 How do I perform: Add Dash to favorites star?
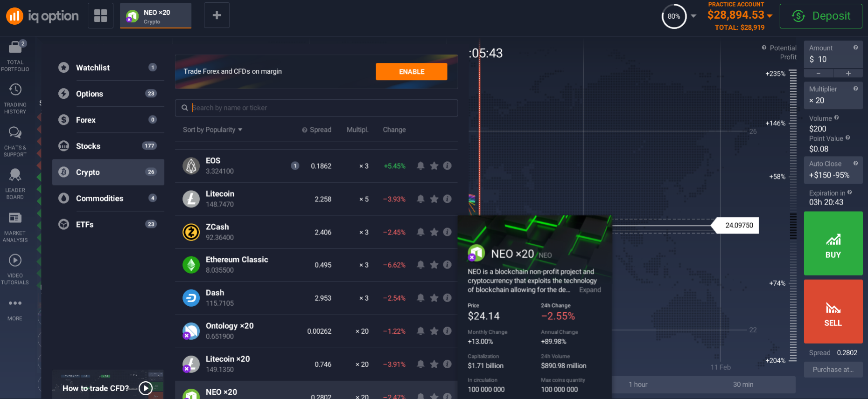[434, 297]
